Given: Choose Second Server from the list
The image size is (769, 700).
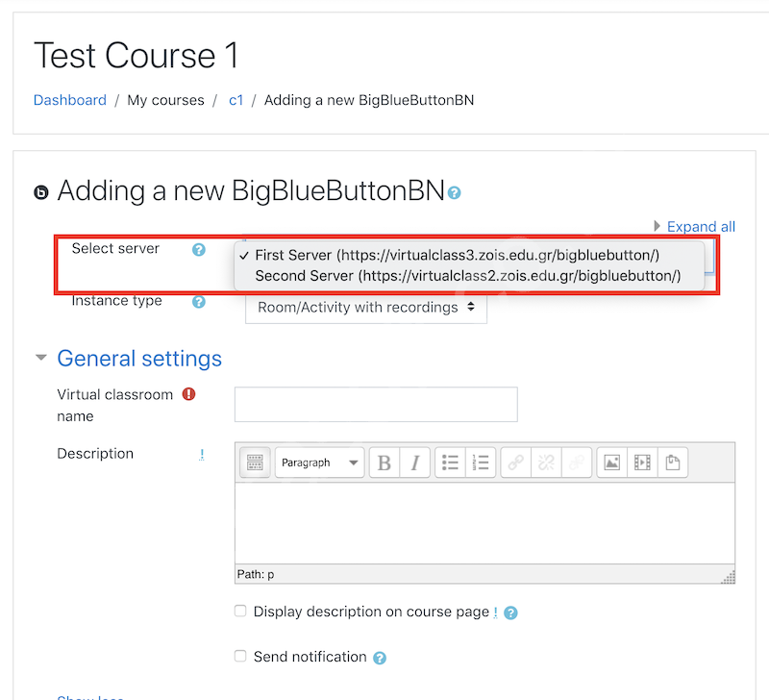Looking at the screenshot, I should 468,276.
